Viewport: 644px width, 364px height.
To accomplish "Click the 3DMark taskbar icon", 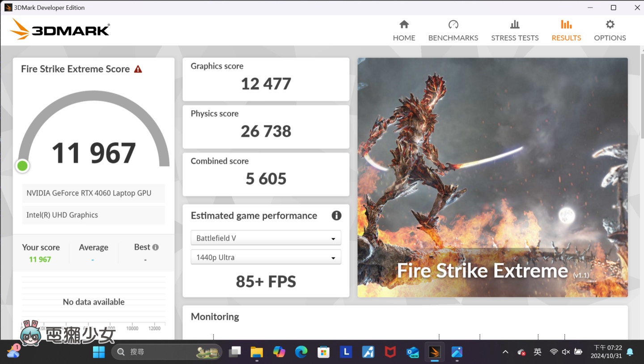I will coord(434,352).
